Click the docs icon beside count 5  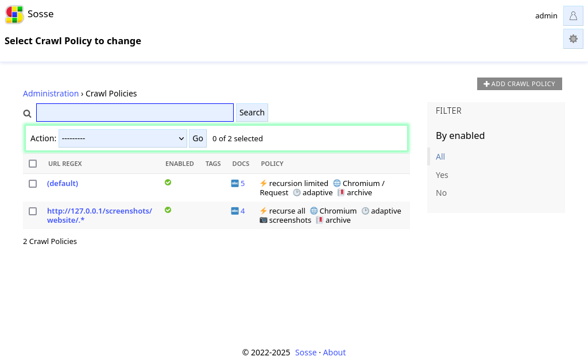click(235, 183)
